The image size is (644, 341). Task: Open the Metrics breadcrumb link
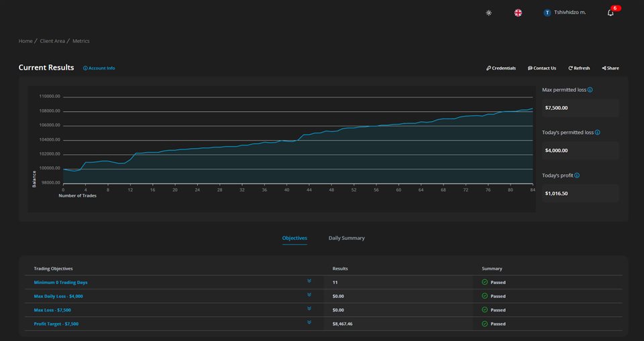click(81, 41)
